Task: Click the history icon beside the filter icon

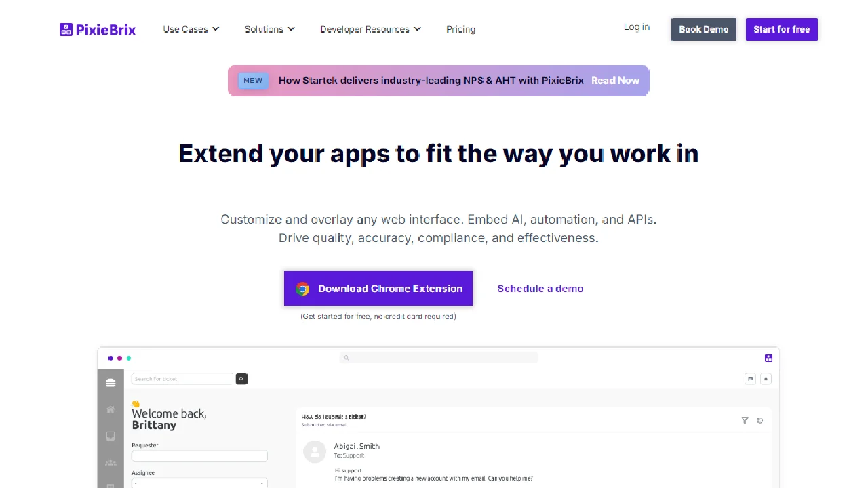Action: click(759, 420)
